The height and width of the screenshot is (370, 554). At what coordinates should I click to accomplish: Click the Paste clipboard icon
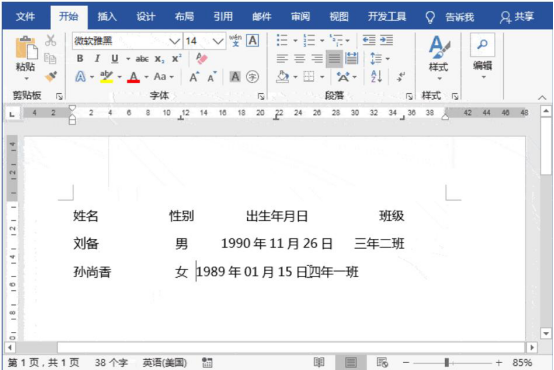(26, 47)
